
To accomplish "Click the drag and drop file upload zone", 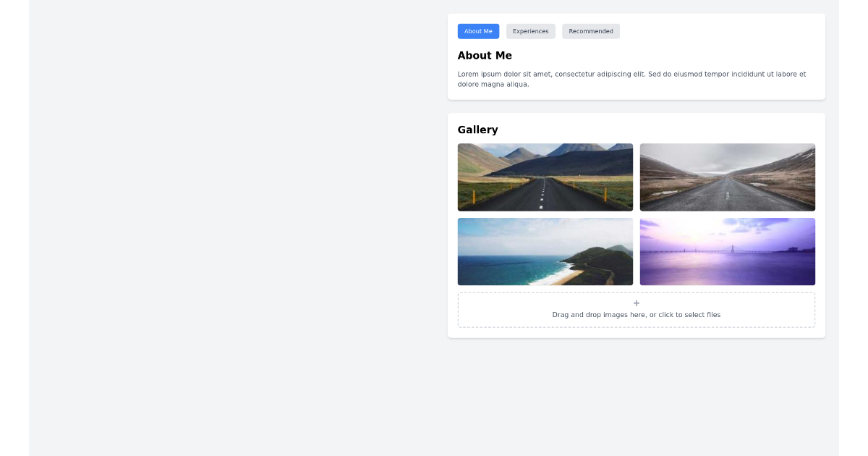I will pos(636,310).
